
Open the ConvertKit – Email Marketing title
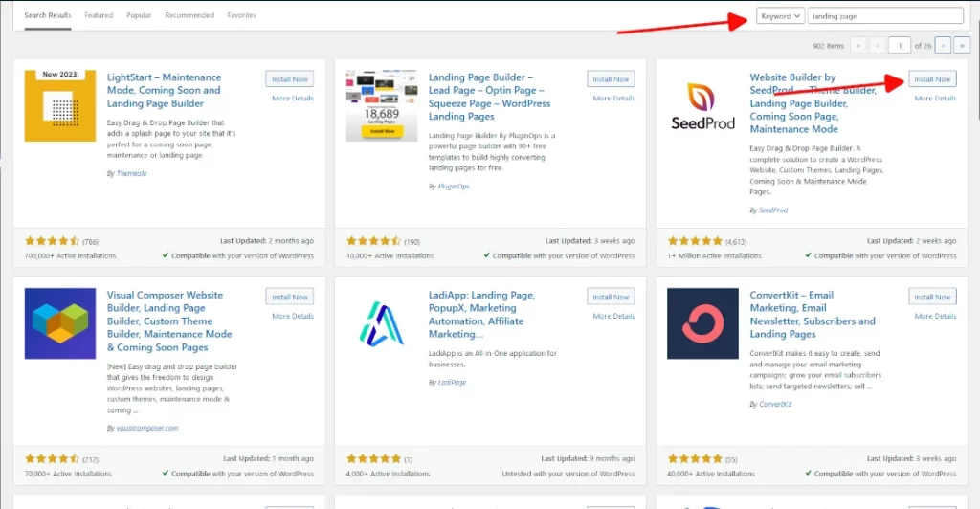pos(813,314)
